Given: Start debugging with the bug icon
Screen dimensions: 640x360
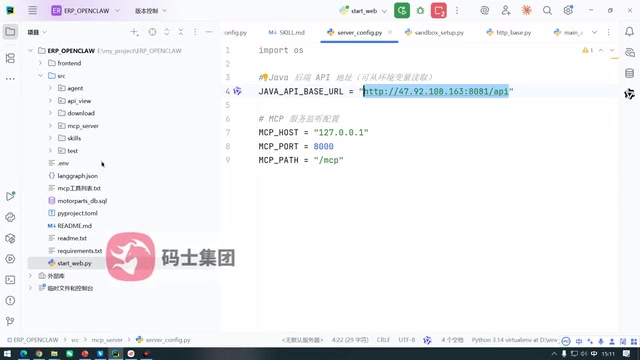Looking at the screenshot, I should [420, 11].
